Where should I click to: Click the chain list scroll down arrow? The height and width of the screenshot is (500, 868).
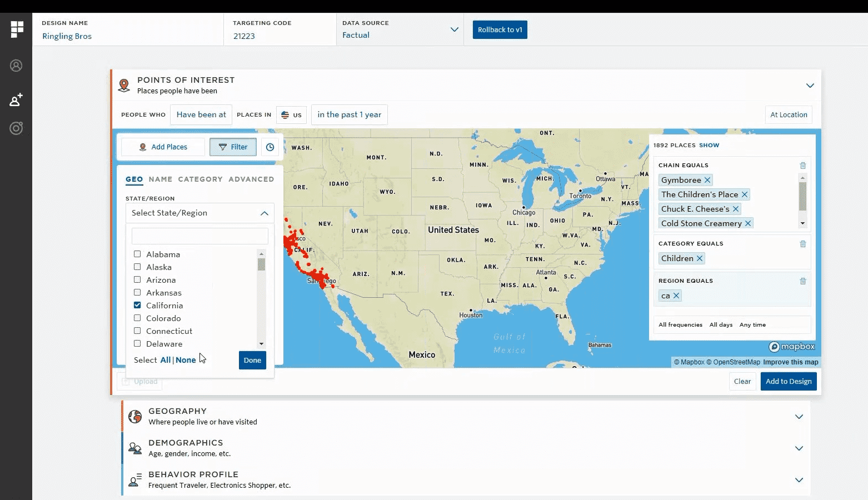coord(802,223)
